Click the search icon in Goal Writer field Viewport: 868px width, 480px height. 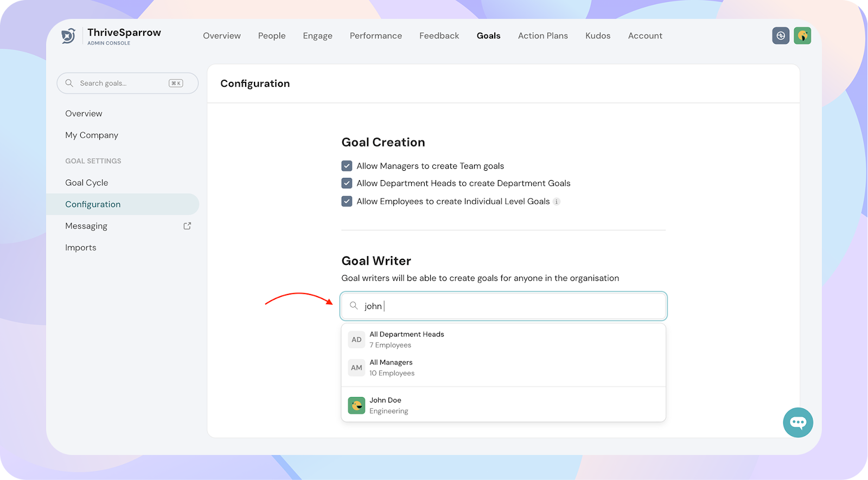tap(354, 306)
